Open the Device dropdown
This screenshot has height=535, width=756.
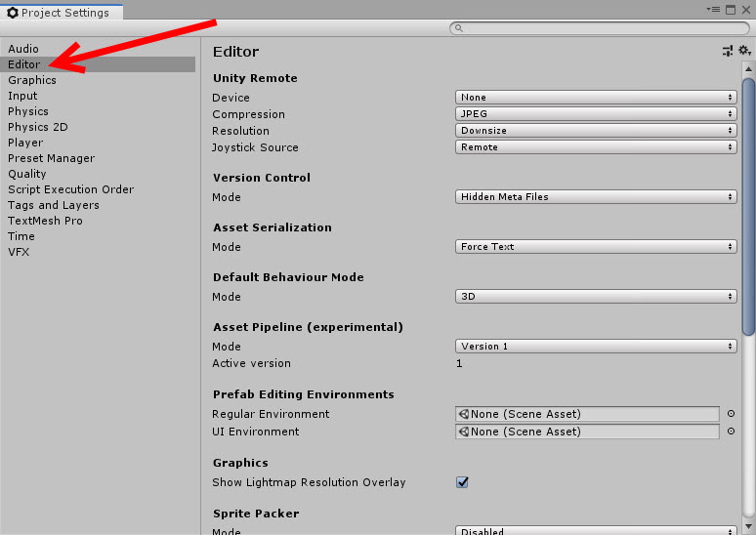pyautogui.click(x=596, y=98)
